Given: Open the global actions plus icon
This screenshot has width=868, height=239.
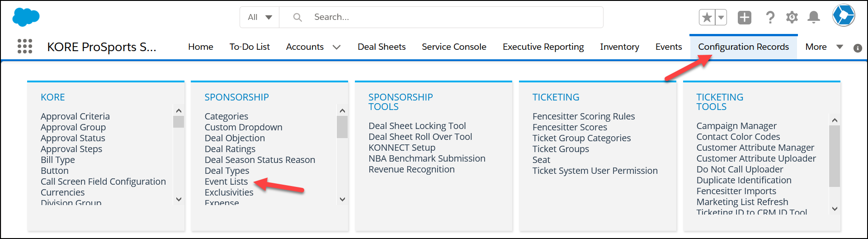Looking at the screenshot, I should pos(745,18).
